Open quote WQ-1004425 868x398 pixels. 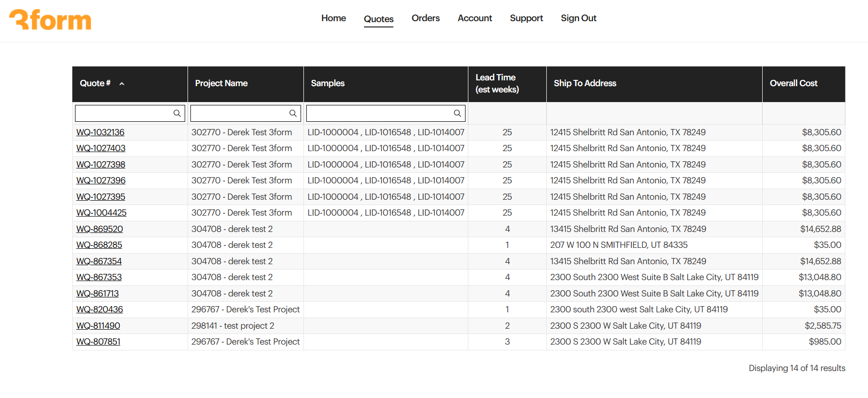(x=101, y=213)
